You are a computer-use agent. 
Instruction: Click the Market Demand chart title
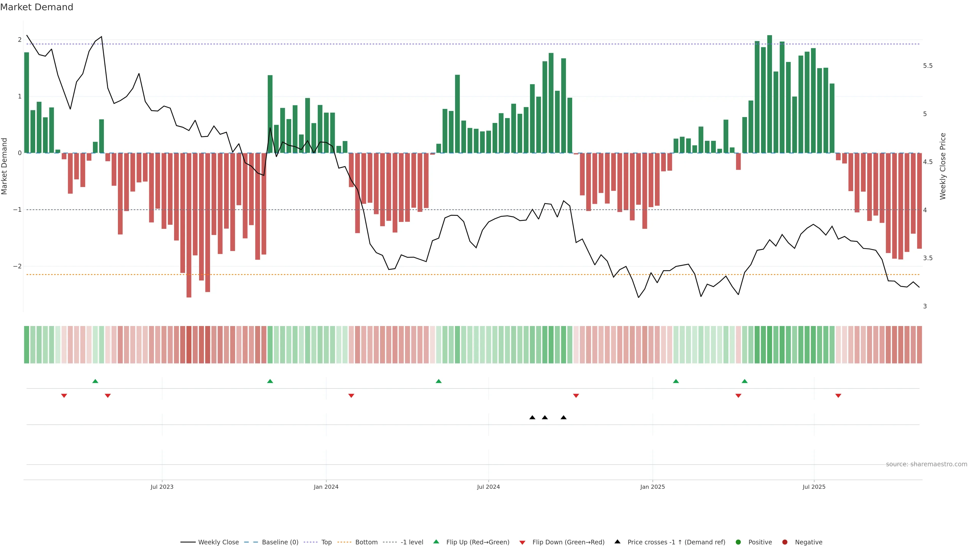[x=36, y=7]
